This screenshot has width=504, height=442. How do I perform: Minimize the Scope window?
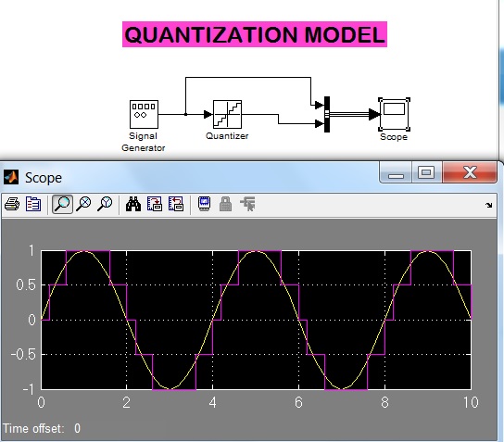396,172
